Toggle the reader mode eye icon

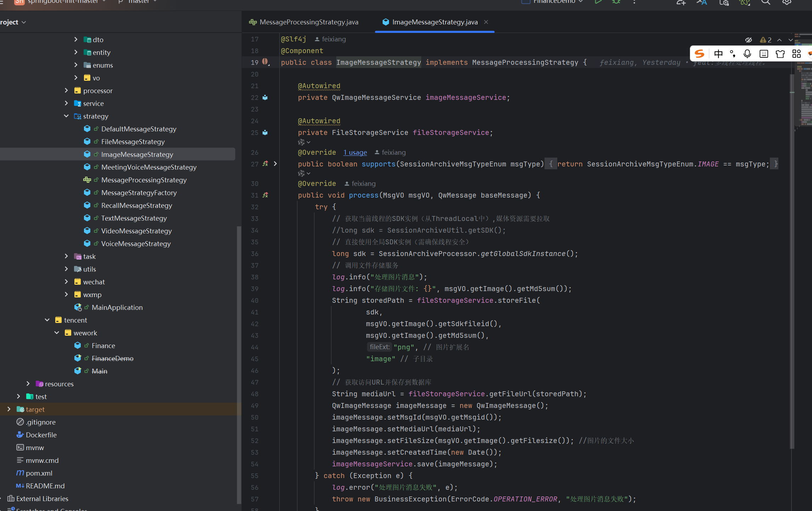point(749,40)
